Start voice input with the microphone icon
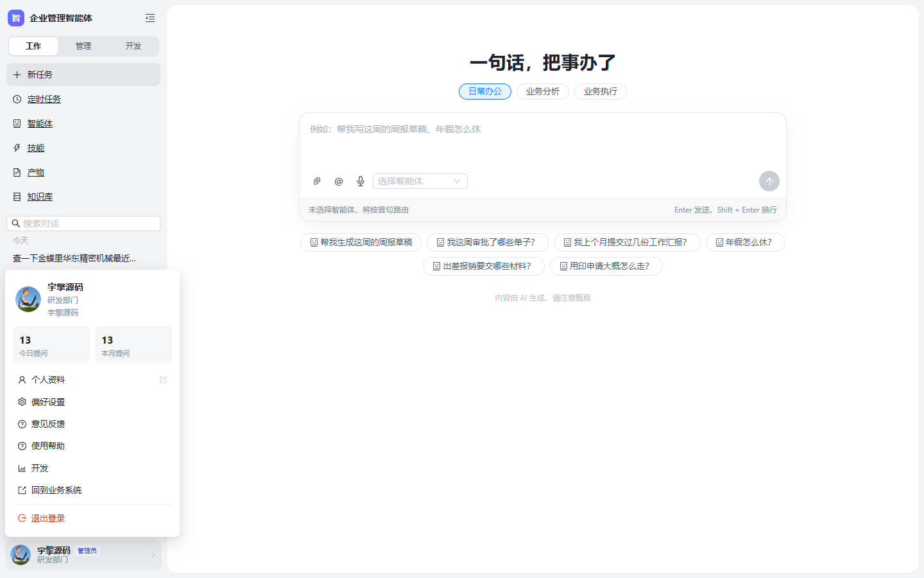 pyautogui.click(x=361, y=181)
